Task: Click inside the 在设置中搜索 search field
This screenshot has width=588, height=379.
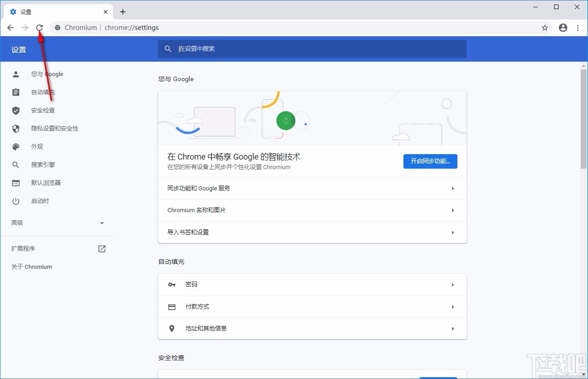Action: [312, 49]
